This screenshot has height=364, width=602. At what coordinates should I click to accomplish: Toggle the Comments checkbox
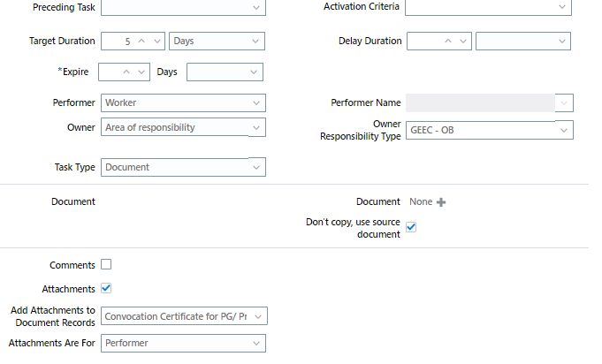coord(106,264)
